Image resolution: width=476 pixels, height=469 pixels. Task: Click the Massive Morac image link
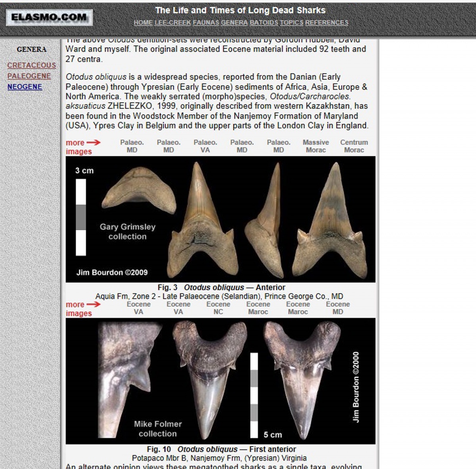316,146
